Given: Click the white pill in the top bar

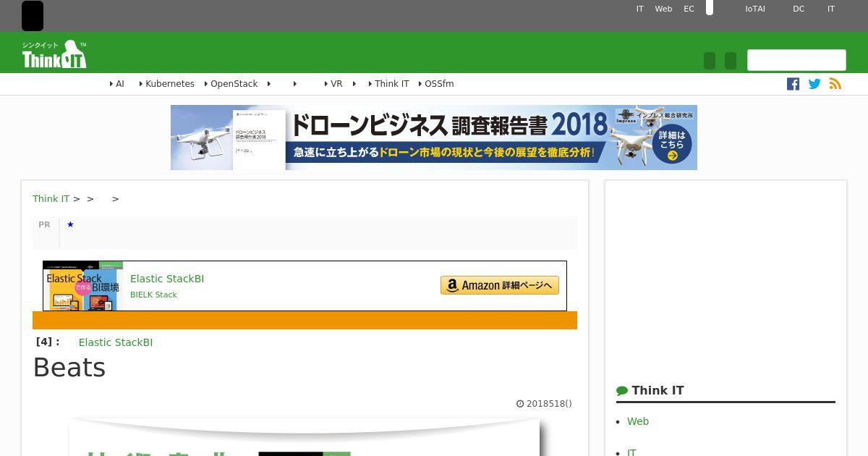Looking at the screenshot, I should click(x=710, y=7).
